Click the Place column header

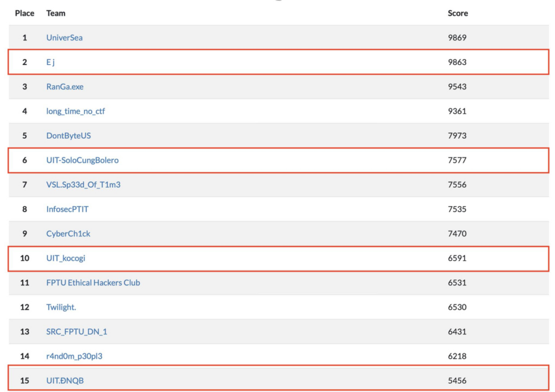point(24,13)
